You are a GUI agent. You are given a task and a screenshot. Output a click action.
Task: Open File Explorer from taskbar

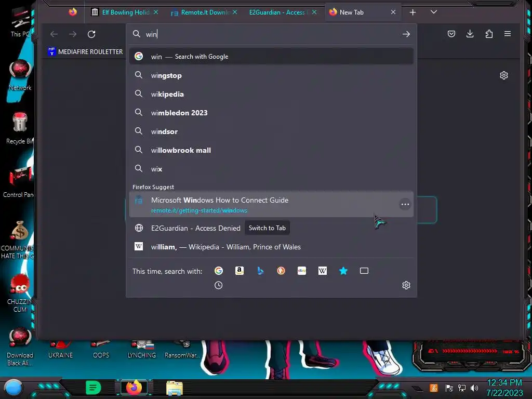[x=175, y=388]
